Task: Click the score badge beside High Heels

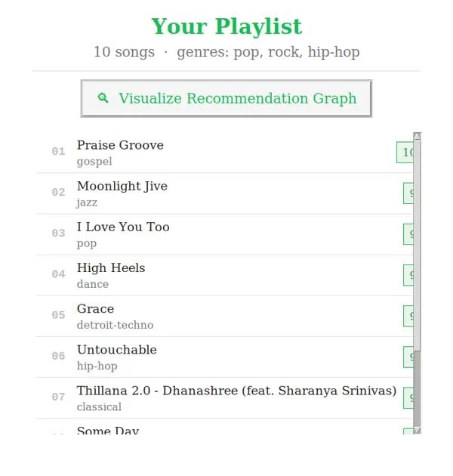Action: [408, 275]
